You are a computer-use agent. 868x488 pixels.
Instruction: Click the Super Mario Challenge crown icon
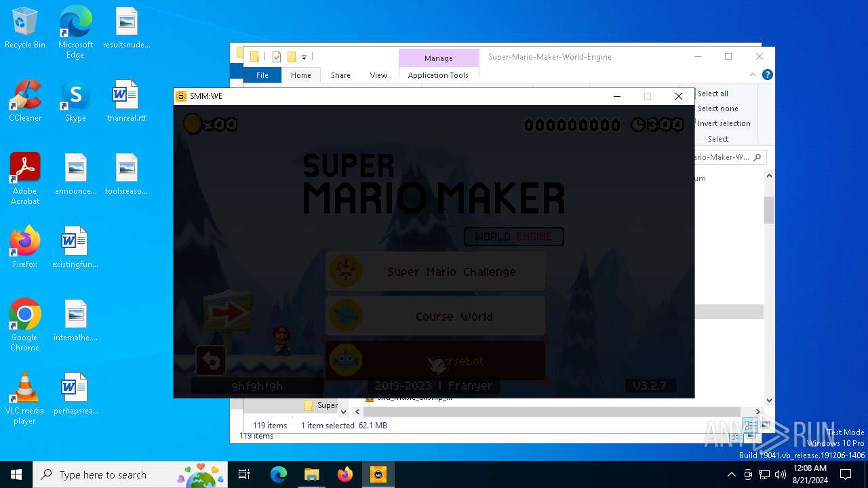(346, 271)
